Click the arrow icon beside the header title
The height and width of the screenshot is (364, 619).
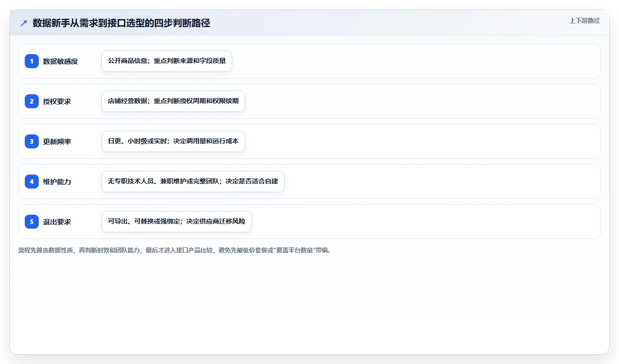click(x=24, y=23)
